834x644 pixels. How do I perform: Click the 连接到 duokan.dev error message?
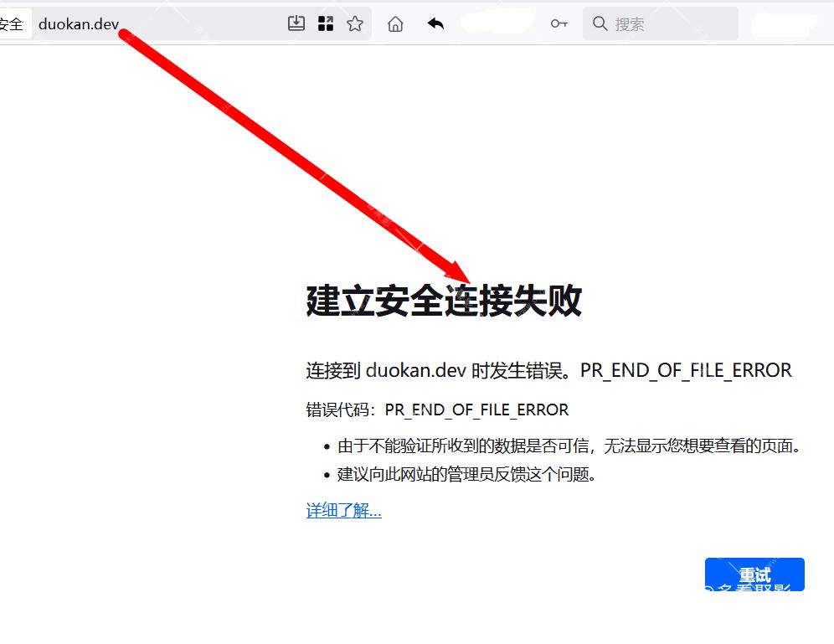coord(548,370)
